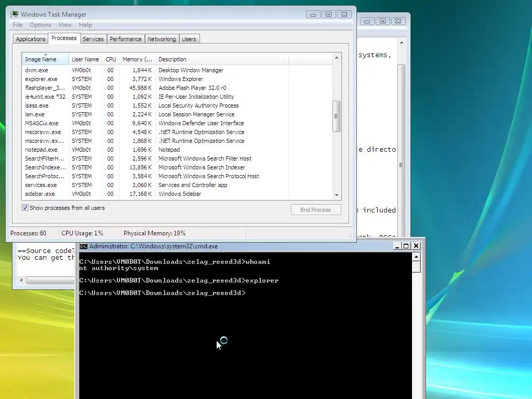
Task: Open the File menu in Task Manager
Action: [x=18, y=25]
